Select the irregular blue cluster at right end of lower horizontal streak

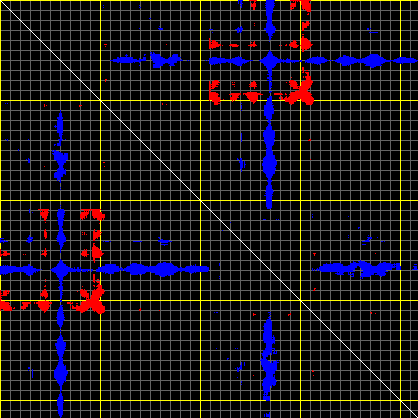[x=373, y=269]
